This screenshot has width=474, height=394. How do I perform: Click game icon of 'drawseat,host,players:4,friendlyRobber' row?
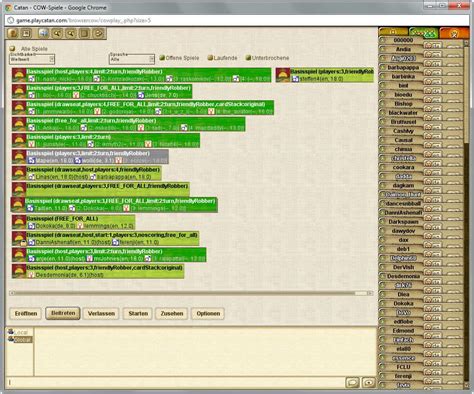tap(19, 173)
